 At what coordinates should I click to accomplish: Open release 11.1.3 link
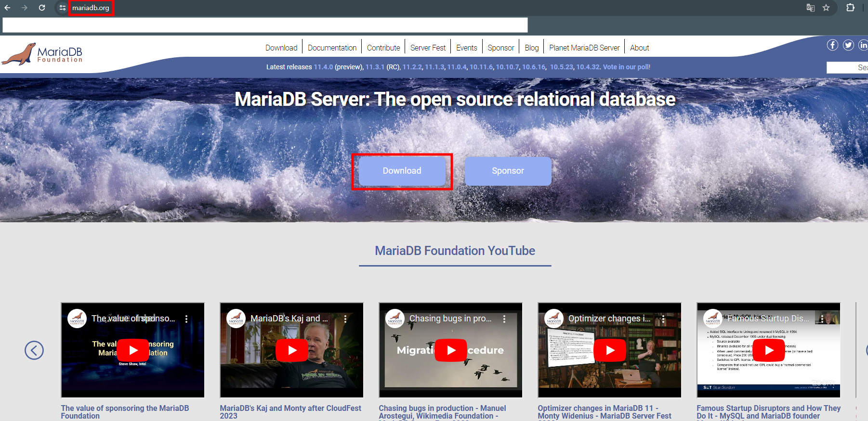434,67
